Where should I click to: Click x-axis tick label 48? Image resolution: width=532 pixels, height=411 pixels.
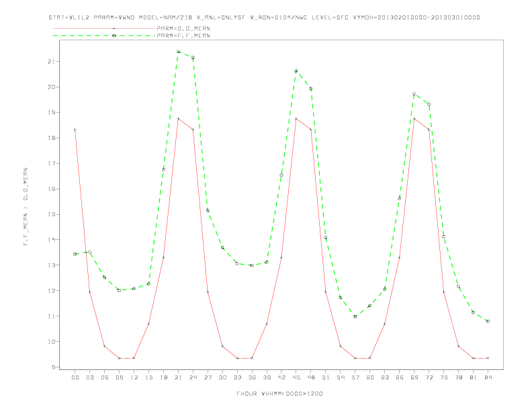311,377
